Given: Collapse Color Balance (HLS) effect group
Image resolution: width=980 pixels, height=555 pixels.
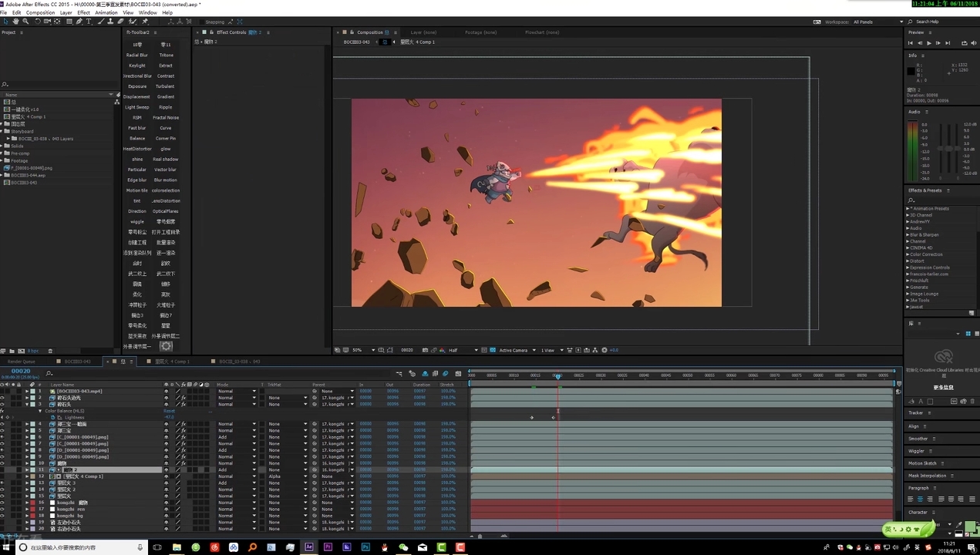Looking at the screenshot, I should coord(40,411).
